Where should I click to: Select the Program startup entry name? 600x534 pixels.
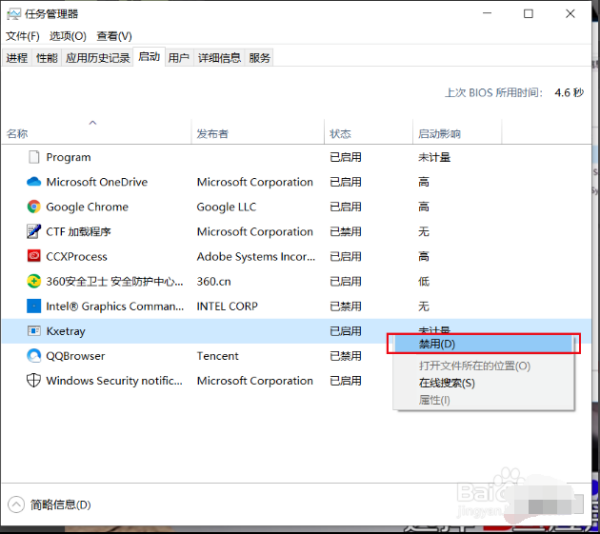[68, 157]
